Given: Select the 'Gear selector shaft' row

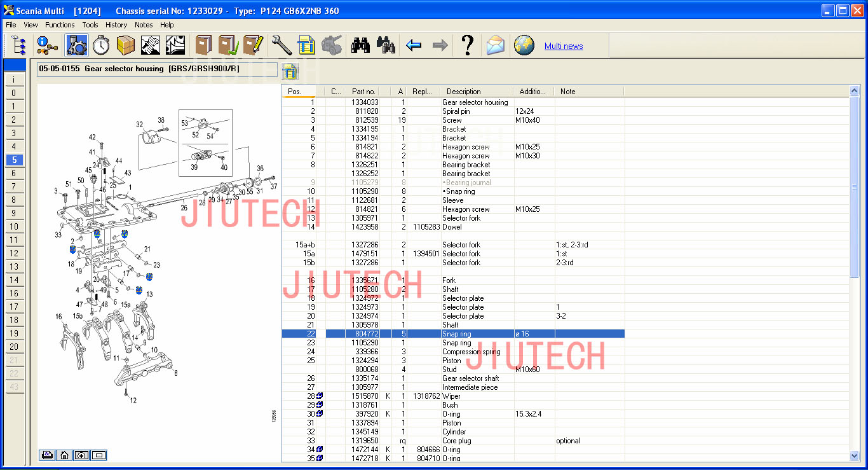Looking at the screenshot, I should click(x=453, y=378).
